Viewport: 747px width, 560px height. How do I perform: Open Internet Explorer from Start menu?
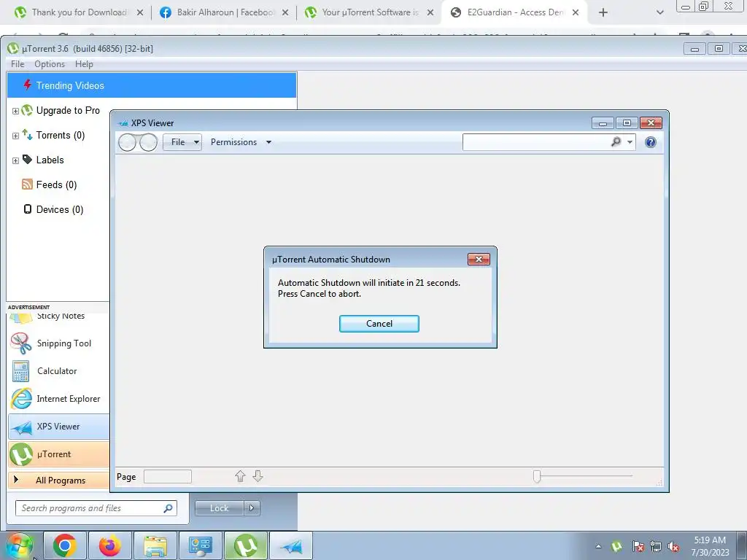(58, 399)
